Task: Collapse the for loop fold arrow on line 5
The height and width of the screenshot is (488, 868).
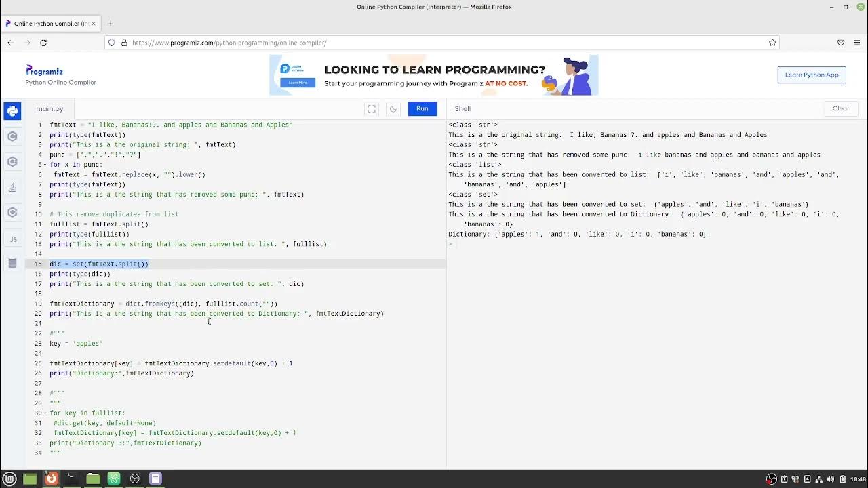Action: pyautogui.click(x=44, y=165)
